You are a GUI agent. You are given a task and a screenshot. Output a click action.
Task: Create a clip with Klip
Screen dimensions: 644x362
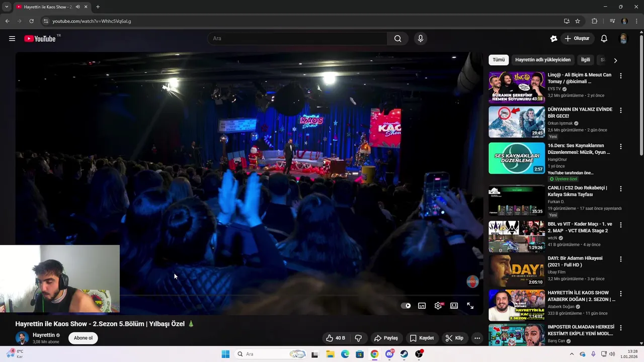tap(454, 338)
